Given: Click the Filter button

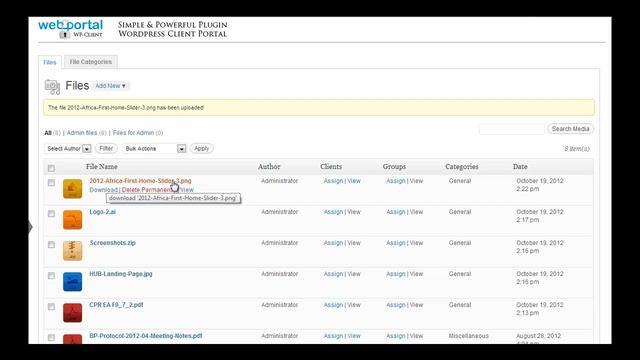Looking at the screenshot, I should [x=106, y=148].
